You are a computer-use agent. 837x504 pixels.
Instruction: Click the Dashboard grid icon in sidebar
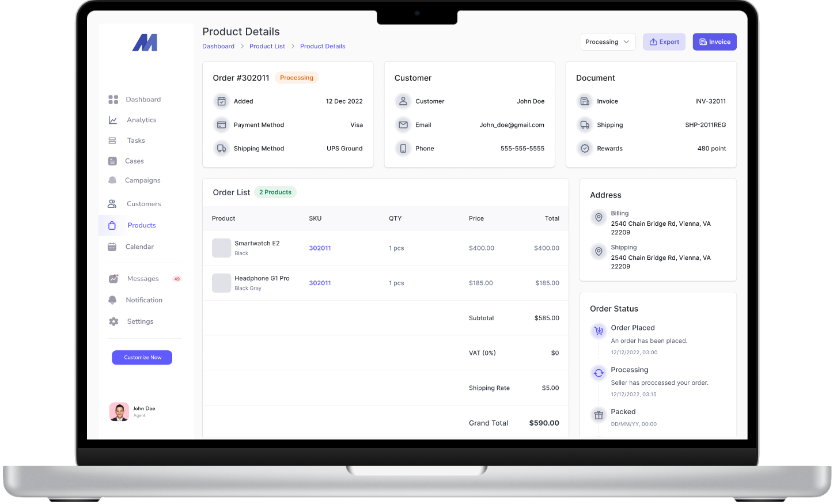[x=113, y=100]
